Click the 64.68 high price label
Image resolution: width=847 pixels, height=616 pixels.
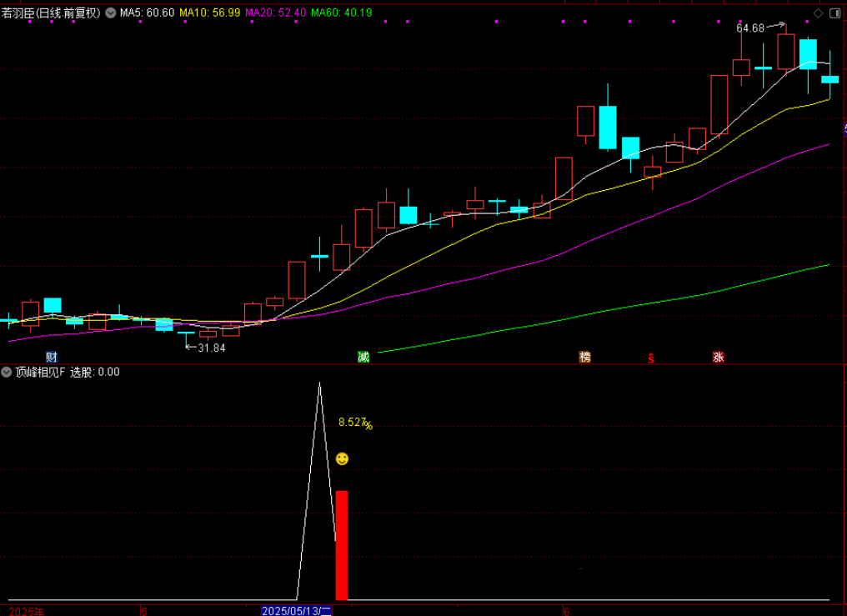(x=750, y=28)
